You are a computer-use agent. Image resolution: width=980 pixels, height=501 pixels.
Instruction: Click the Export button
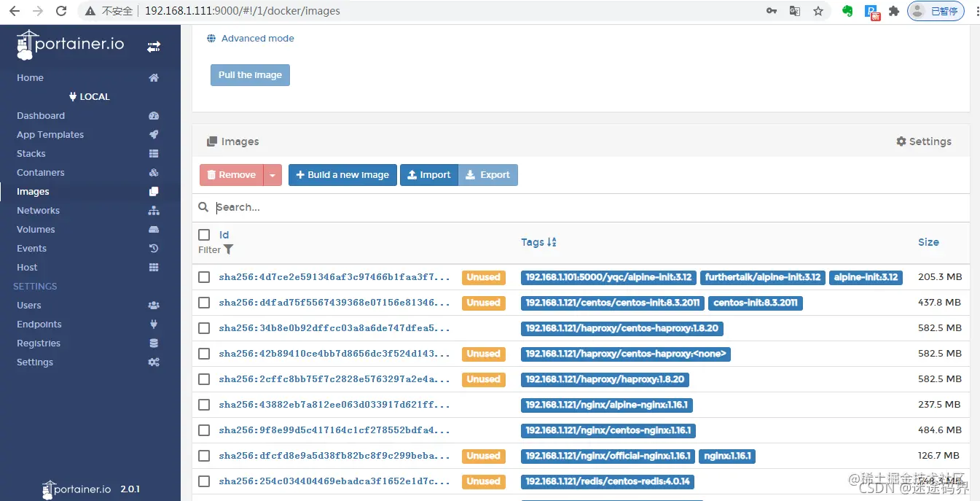488,175
